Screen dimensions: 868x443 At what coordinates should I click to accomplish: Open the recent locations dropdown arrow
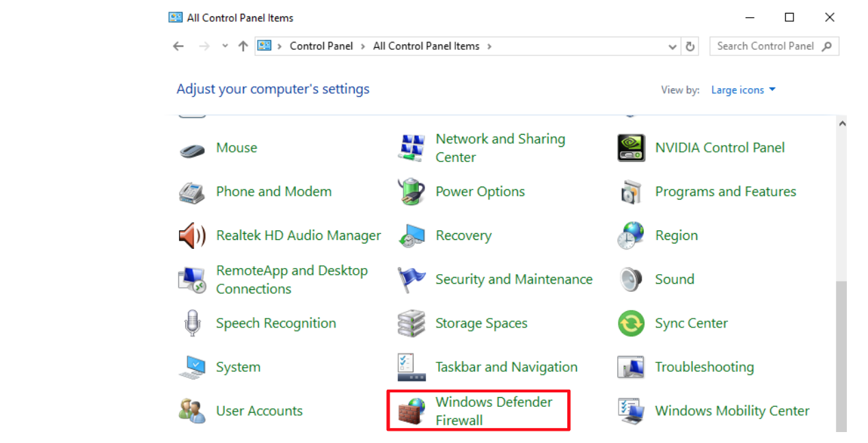225,46
